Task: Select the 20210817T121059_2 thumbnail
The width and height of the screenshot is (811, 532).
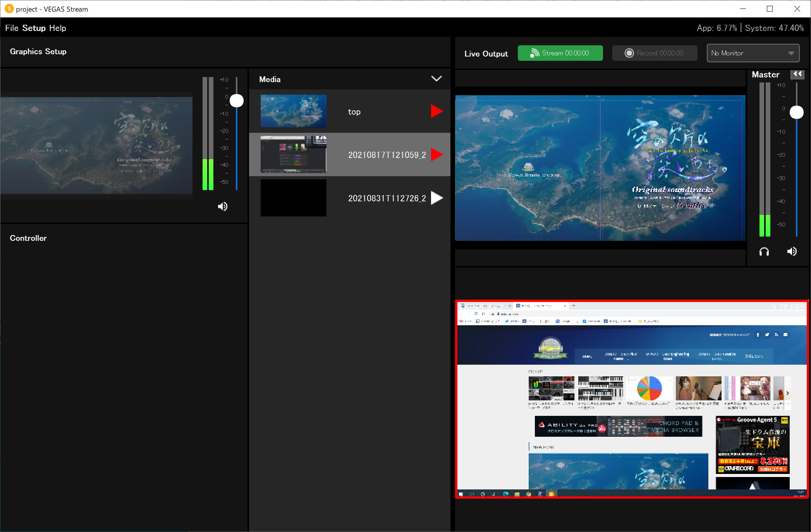Action: point(293,154)
